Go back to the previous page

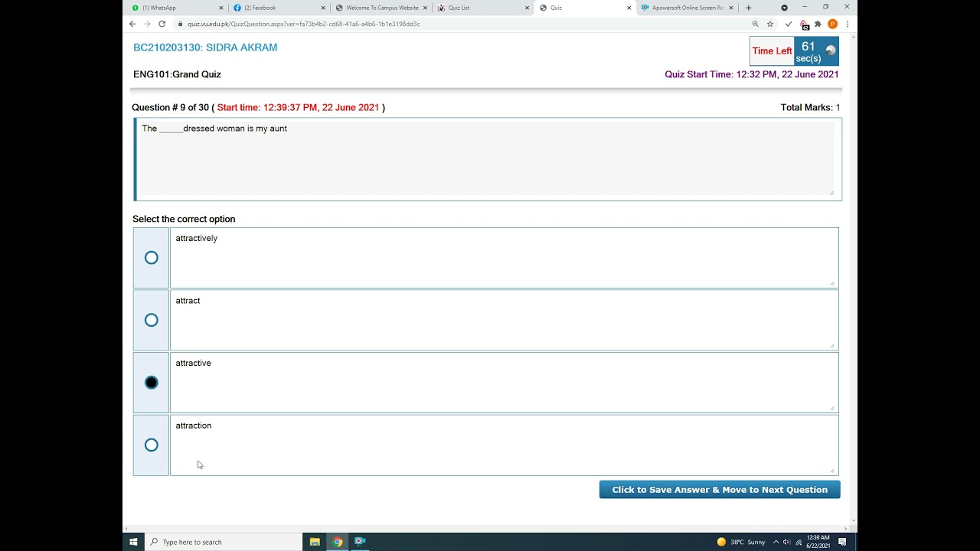pos(132,24)
